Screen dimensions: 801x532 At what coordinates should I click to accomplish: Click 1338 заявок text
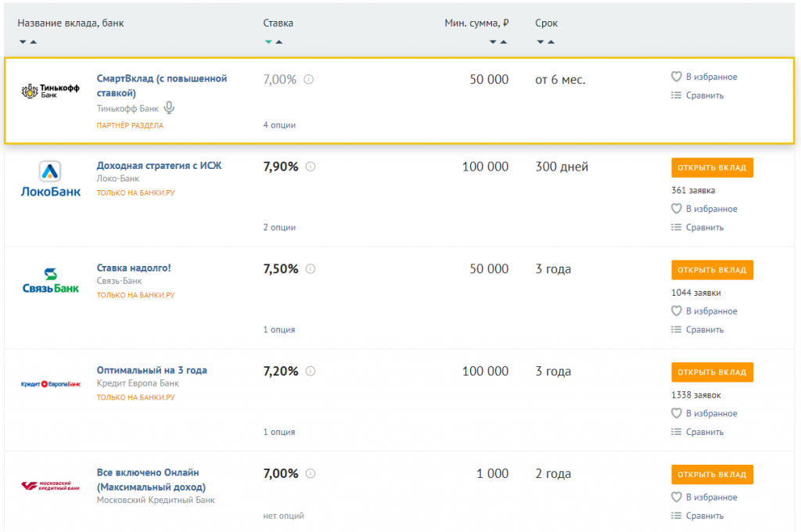click(x=695, y=394)
